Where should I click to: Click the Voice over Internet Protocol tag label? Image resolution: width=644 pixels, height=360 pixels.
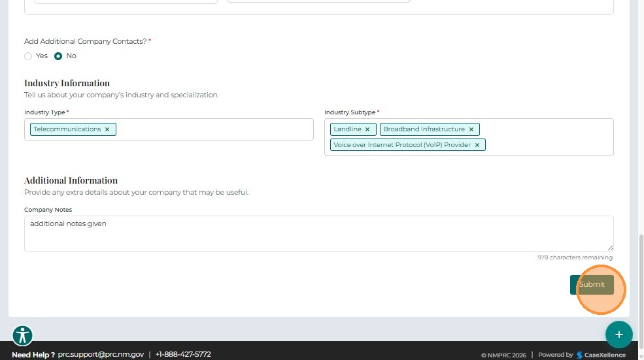(x=402, y=145)
